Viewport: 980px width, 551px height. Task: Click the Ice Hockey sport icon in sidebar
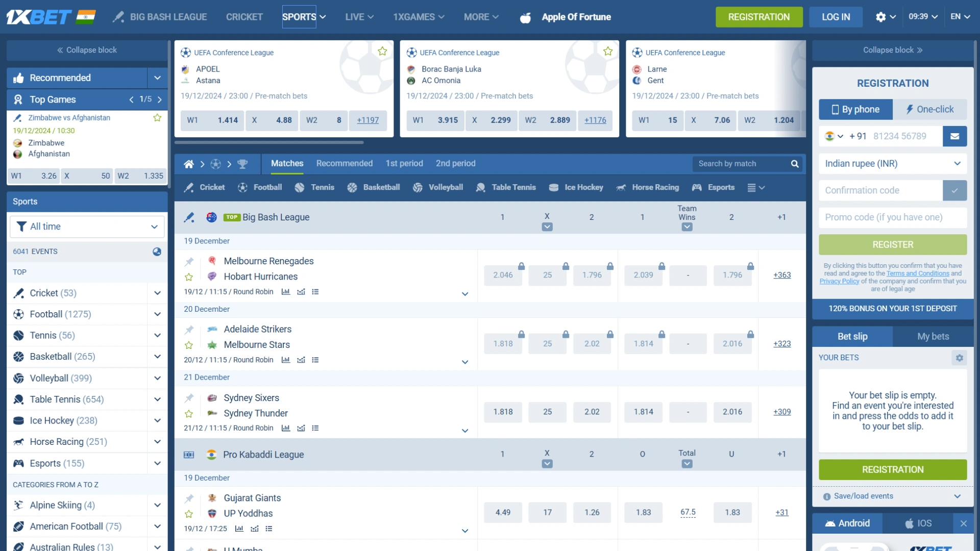tap(19, 420)
